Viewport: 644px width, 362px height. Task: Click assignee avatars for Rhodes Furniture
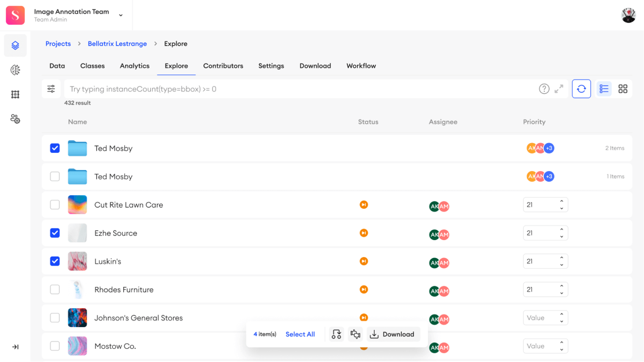click(439, 291)
